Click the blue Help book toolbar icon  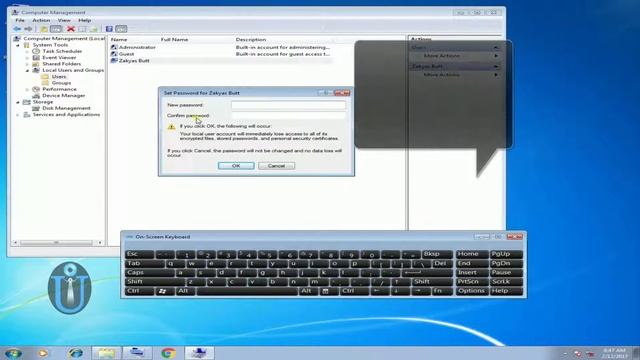click(109, 29)
